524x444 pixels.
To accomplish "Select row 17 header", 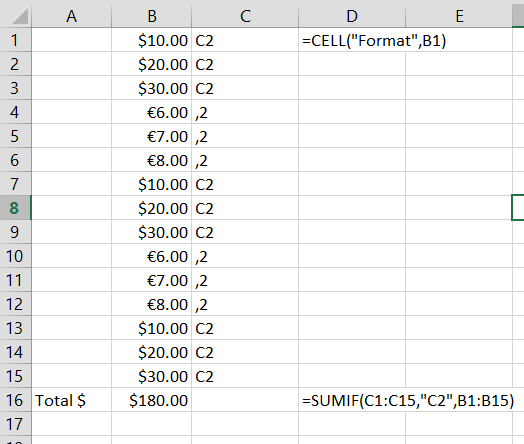I will click(15, 424).
